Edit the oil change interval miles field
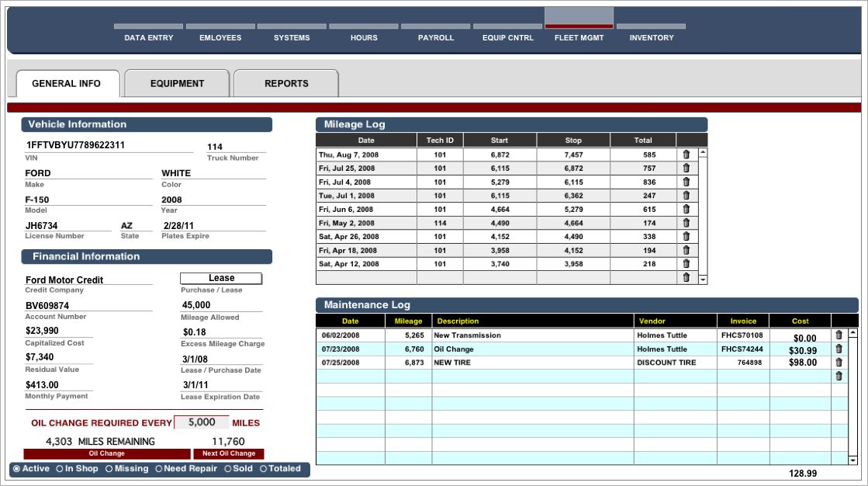 (201, 422)
